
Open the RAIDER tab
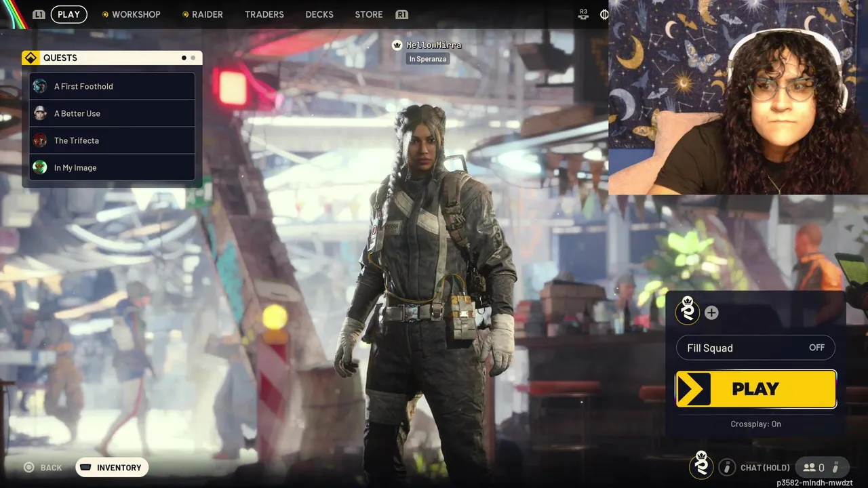[x=203, y=14]
